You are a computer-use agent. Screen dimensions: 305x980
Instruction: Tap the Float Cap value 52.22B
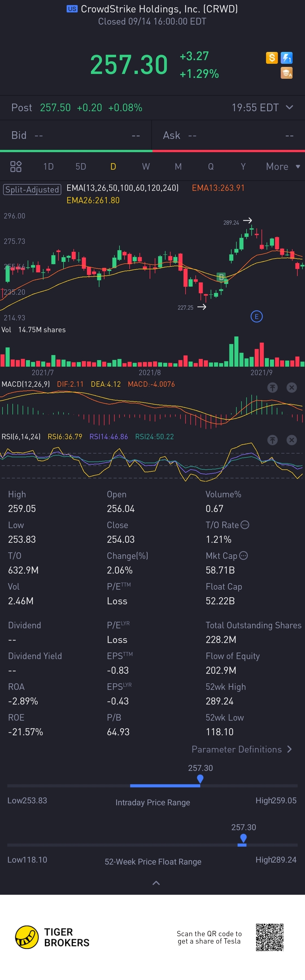coord(220,601)
